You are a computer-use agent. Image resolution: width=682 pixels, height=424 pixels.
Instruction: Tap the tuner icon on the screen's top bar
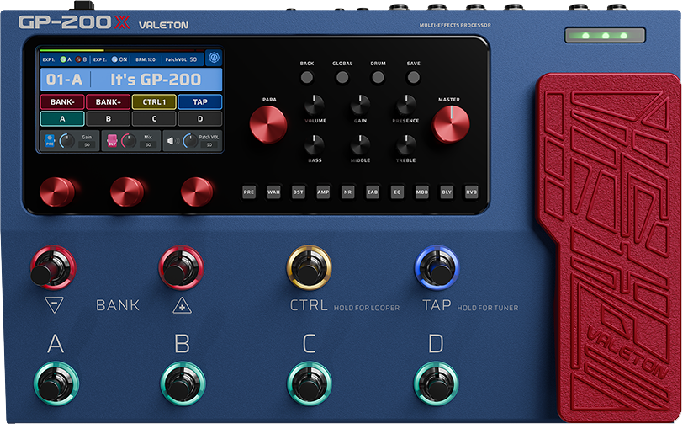214,58
